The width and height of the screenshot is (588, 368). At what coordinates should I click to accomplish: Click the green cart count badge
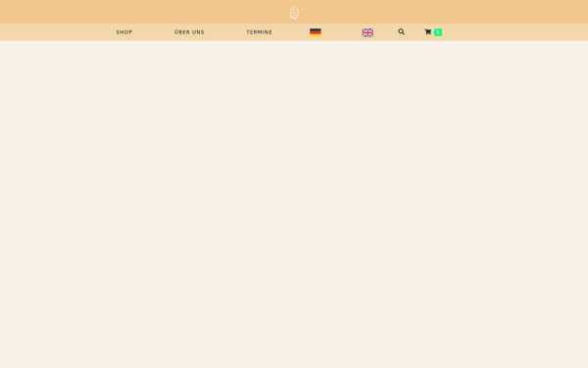pos(438,32)
